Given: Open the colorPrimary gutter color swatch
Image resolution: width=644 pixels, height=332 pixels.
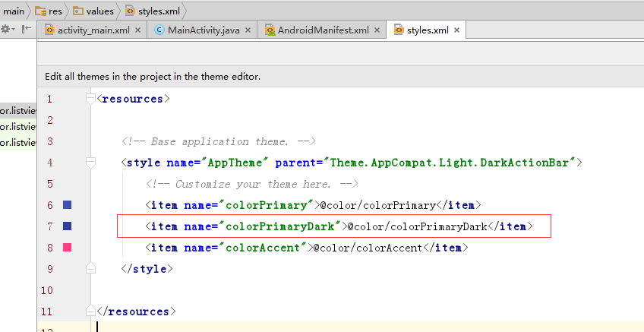Looking at the screenshot, I should point(68,204).
